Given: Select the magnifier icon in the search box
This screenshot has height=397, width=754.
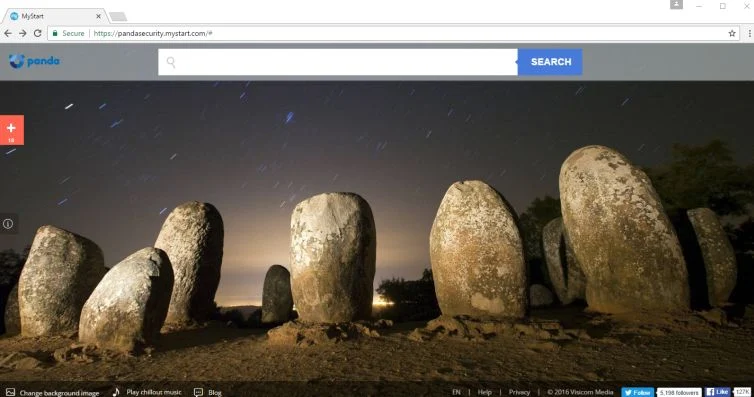Looking at the screenshot, I should (171, 62).
